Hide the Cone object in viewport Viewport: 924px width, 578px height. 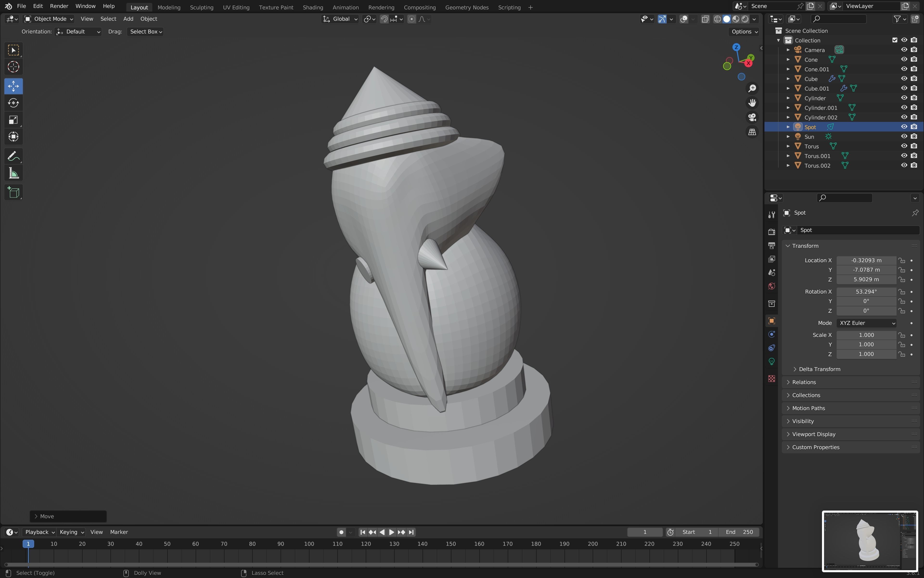pos(904,59)
